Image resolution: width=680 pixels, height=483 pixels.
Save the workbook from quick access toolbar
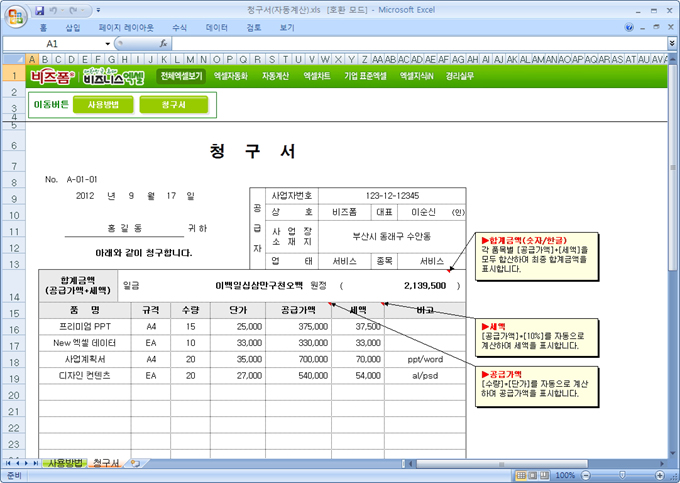point(40,10)
